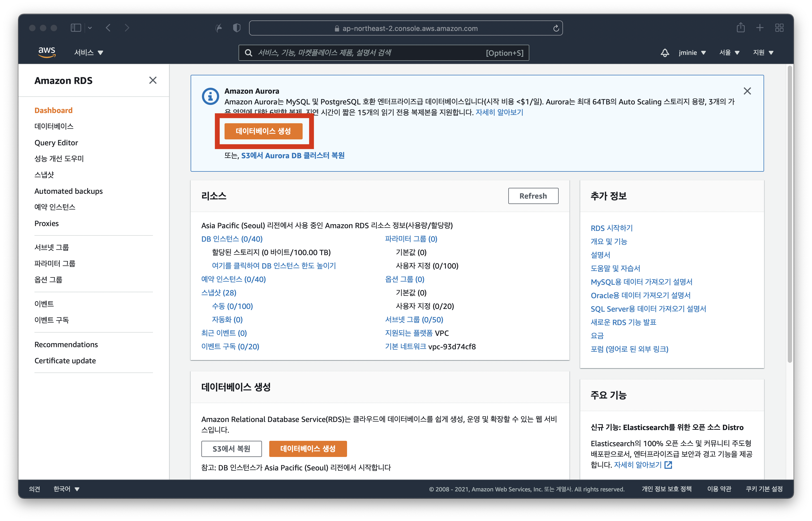Open the 한국어 language dropdown in footer

coord(66,489)
